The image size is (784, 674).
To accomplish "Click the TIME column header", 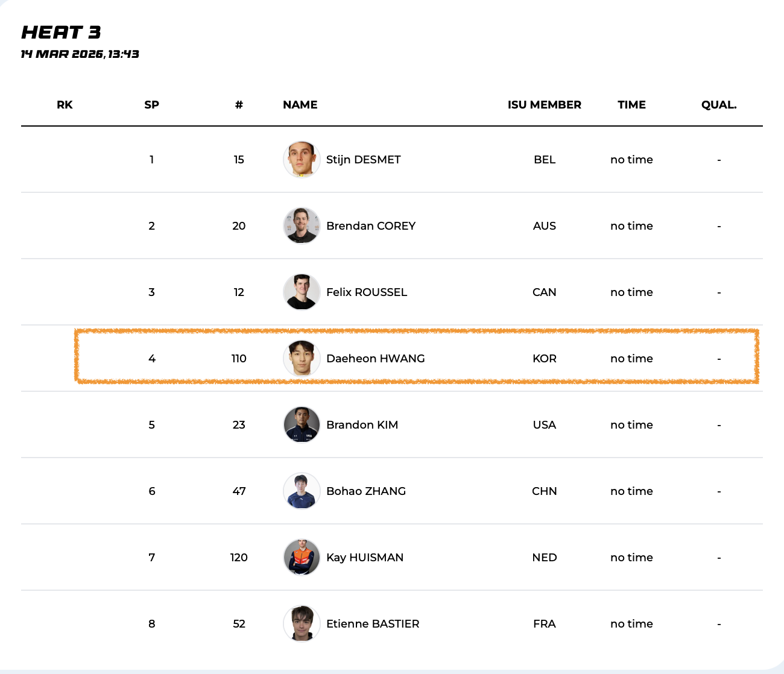I will 631,105.
